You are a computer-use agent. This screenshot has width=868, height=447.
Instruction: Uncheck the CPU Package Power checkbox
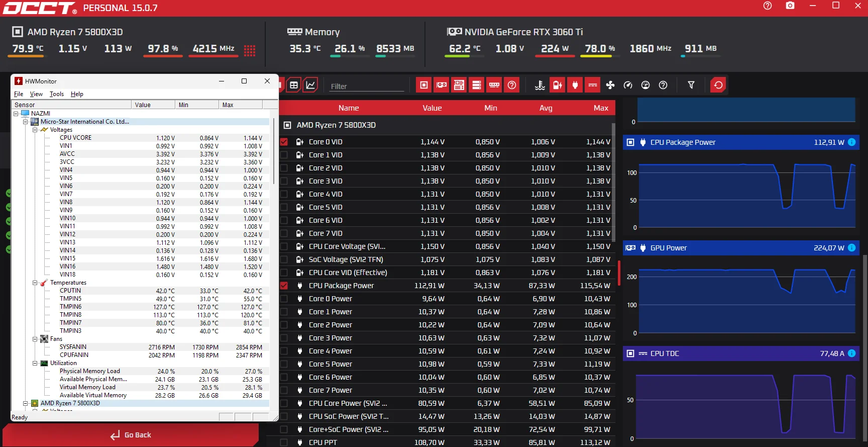click(x=284, y=286)
